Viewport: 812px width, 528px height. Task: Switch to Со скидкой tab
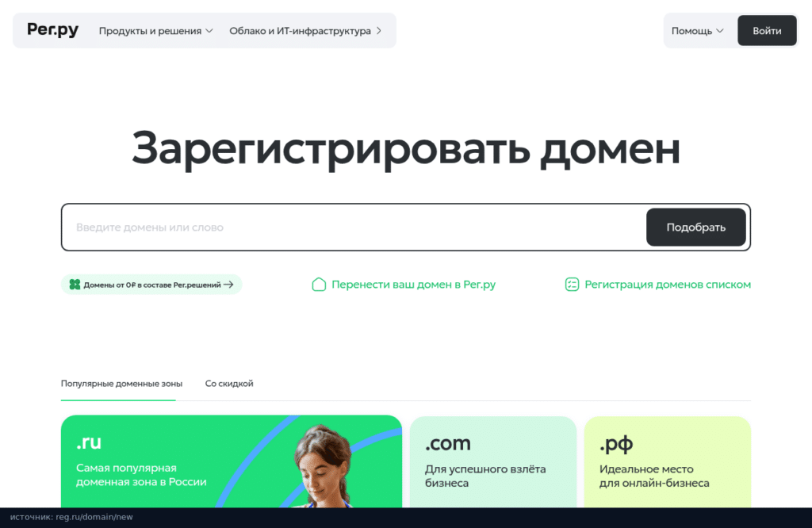pos(229,384)
